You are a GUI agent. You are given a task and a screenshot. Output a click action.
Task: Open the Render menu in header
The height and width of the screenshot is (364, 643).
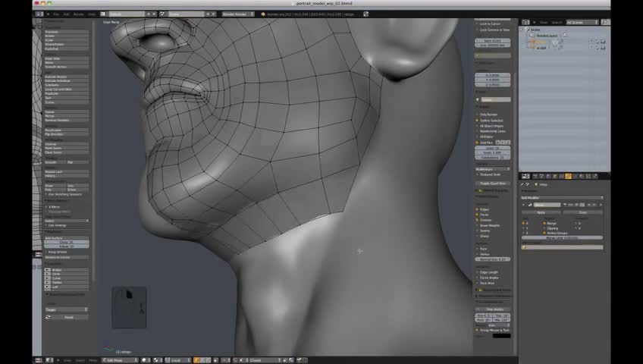click(78, 14)
